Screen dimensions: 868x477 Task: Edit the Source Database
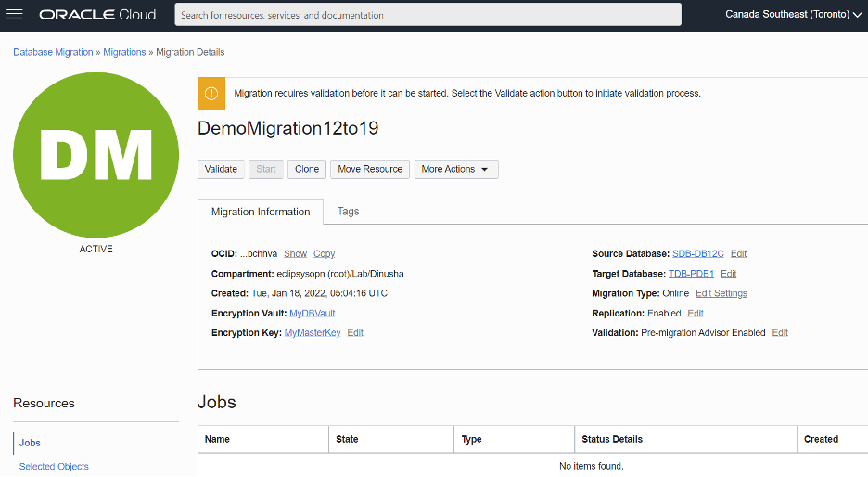738,253
